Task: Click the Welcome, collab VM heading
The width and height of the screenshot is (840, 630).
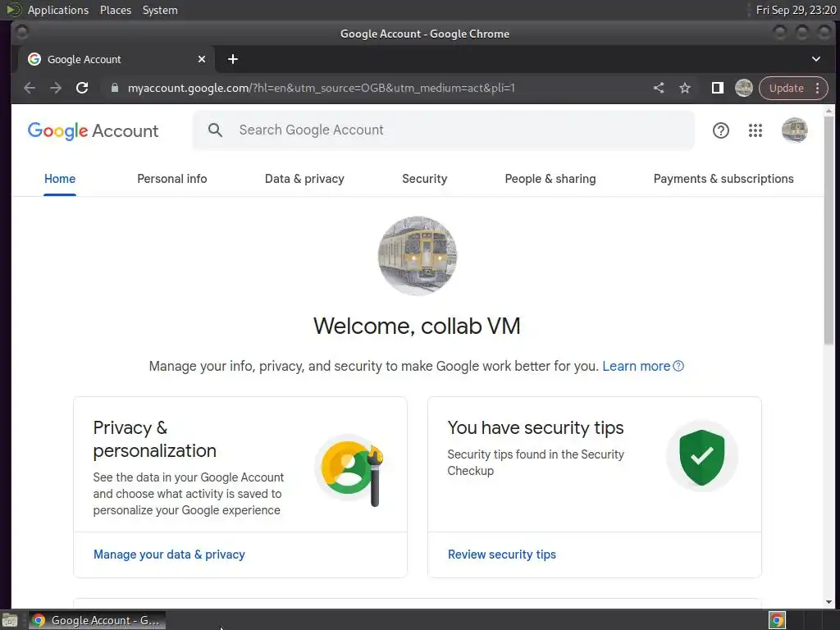Action: coord(417,326)
